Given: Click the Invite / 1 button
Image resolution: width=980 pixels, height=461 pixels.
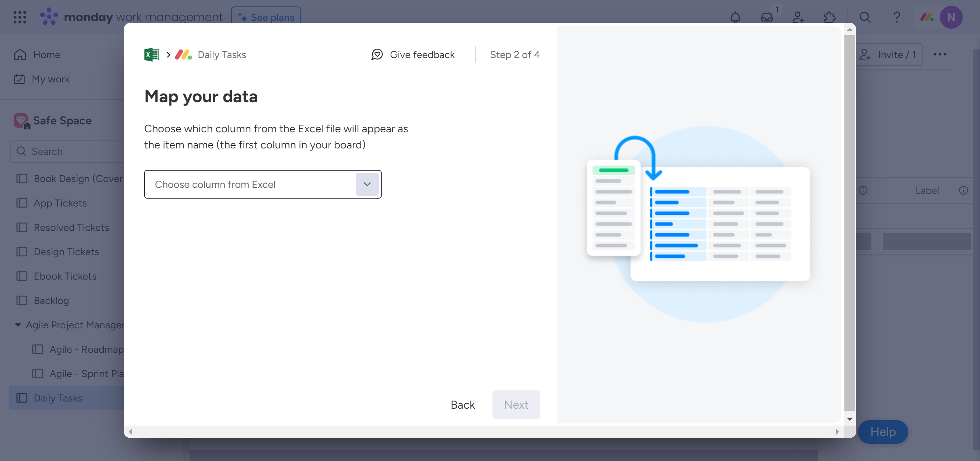Looking at the screenshot, I should pos(888,54).
